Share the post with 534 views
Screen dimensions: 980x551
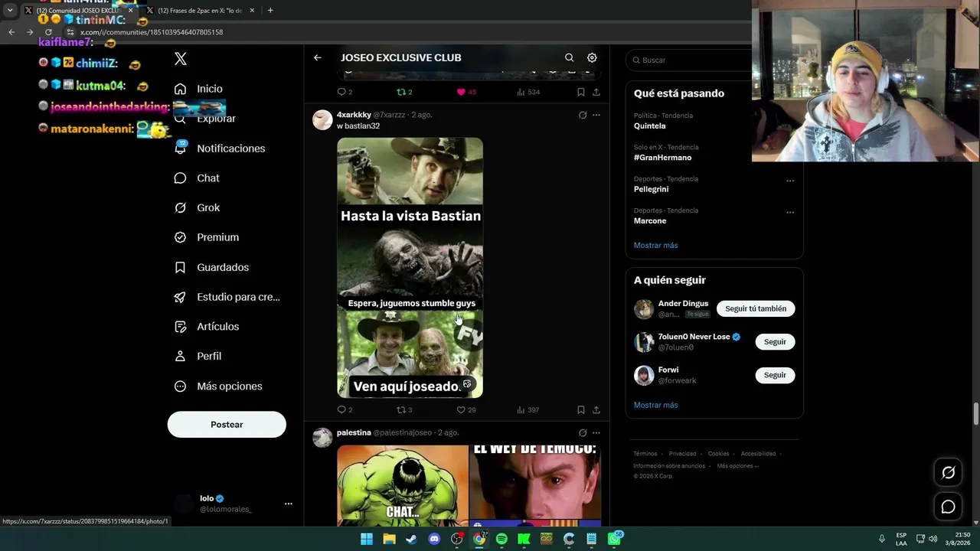[596, 92]
